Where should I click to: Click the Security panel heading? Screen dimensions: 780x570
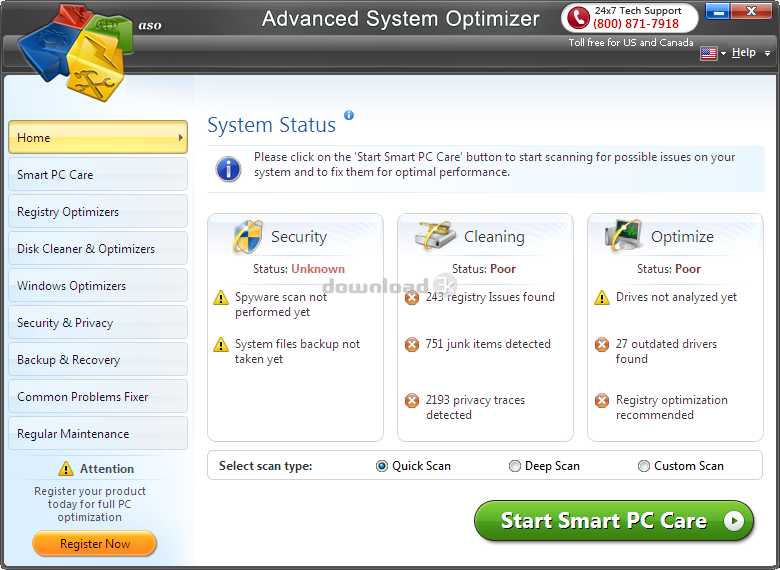[298, 237]
